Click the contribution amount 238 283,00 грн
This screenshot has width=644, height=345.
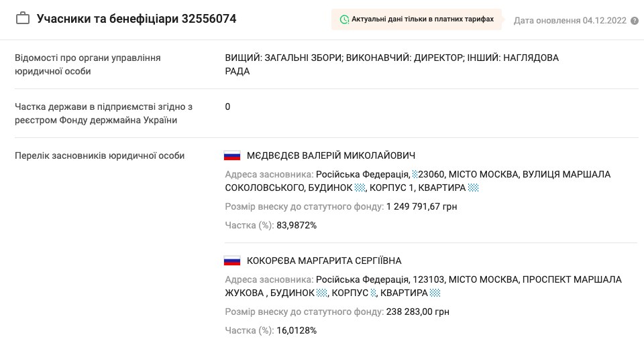click(417, 312)
